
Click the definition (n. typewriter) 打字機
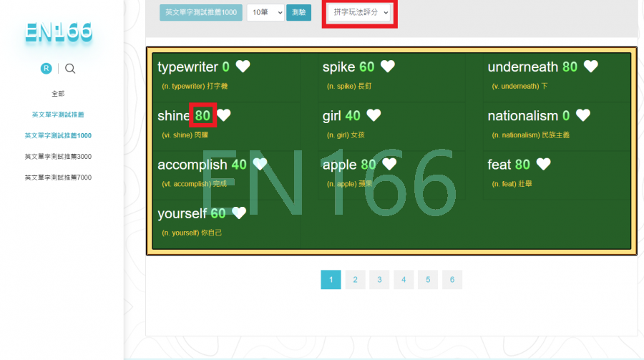click(x=195, y=86)
